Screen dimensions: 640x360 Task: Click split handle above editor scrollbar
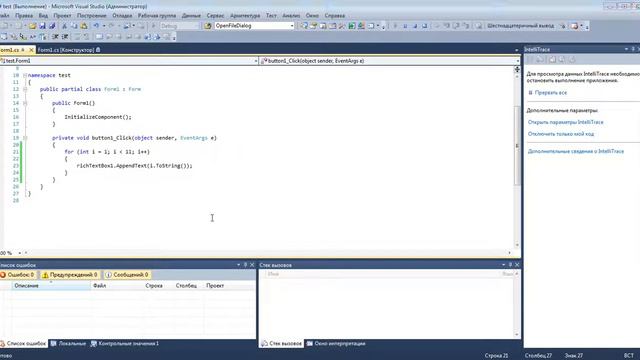[x=517, y=69]
